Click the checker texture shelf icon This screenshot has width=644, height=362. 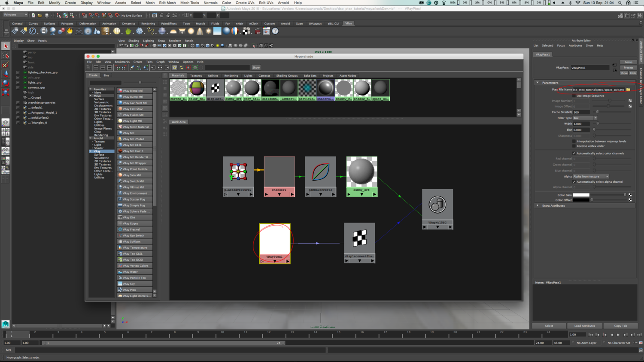click(x=246, y=31)
